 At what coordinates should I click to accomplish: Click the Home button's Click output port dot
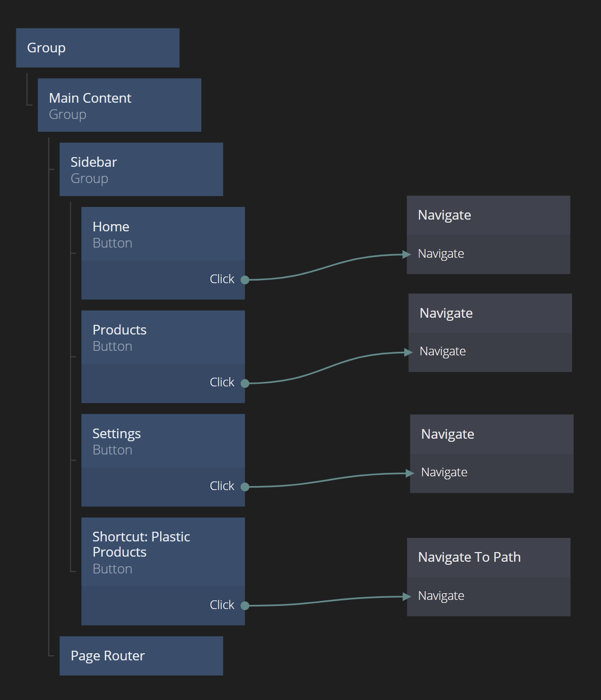pos(245,280)
